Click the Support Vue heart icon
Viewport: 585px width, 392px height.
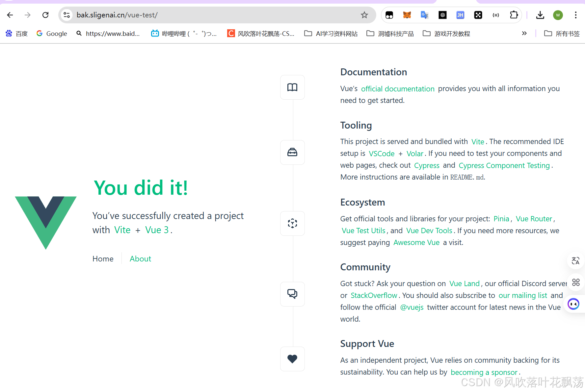tap(292, 359)
